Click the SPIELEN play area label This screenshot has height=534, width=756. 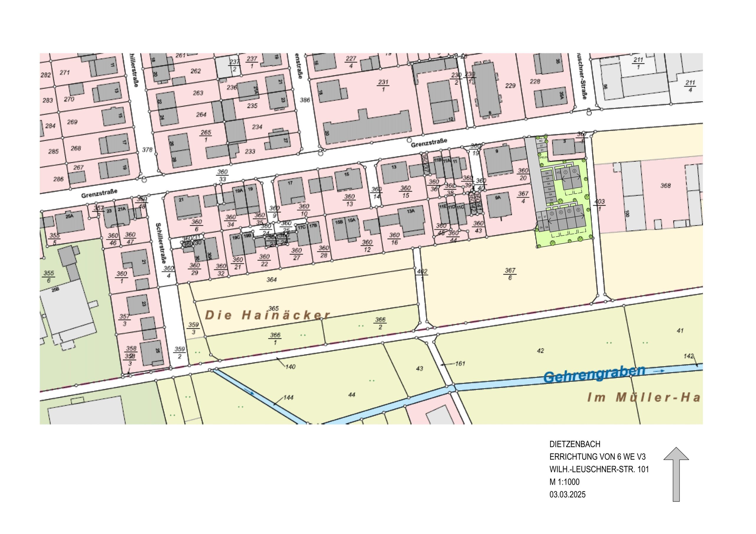pos(543,157)
